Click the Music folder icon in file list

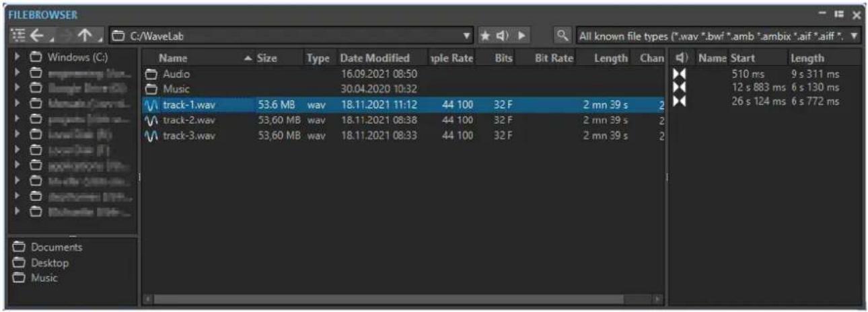click(x=152, y=89)
